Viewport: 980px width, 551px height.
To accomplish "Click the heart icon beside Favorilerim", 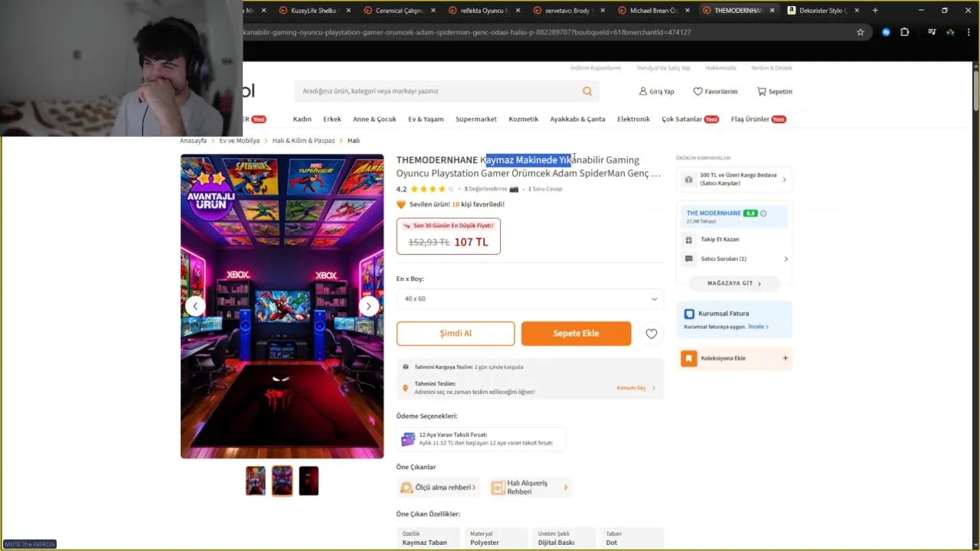I will [697, 91].
